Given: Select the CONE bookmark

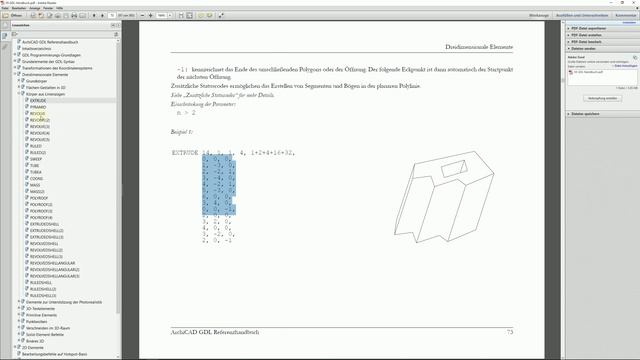Looking at the screenshot, I should [x=36, y=178].
